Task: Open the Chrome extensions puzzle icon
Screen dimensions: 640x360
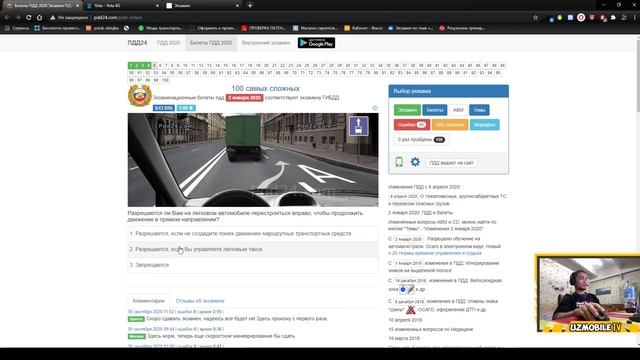Action: pyautogui.click(x=613, y=18)
